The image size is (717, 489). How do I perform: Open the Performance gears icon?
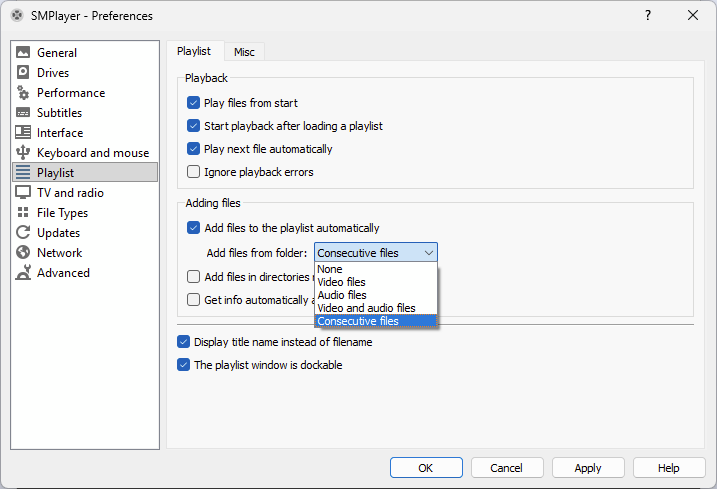23,92
